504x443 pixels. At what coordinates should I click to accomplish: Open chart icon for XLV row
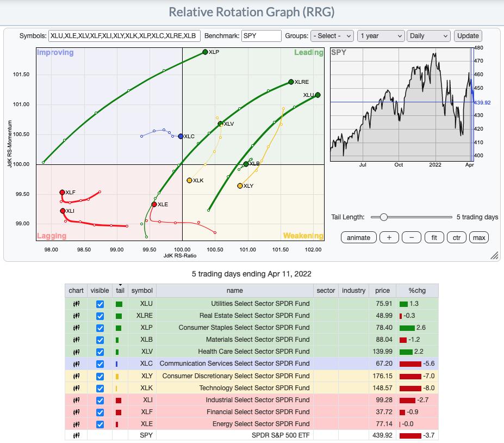click(x=76, y=352)
